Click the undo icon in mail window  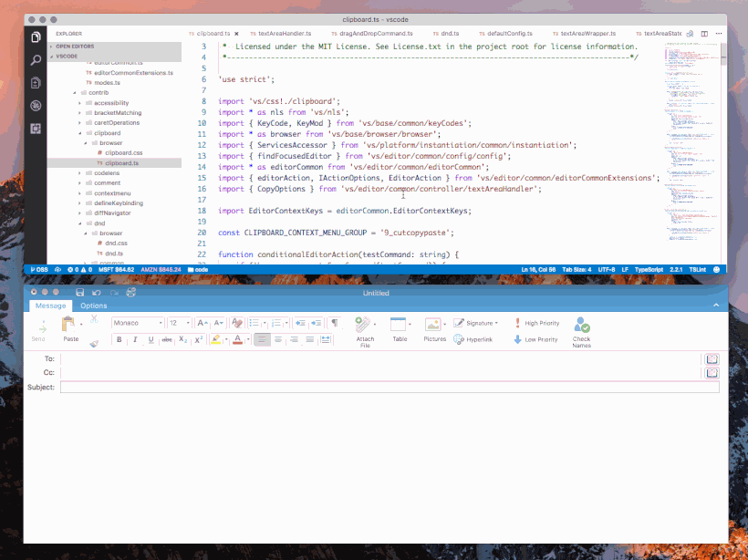[97, 293]
